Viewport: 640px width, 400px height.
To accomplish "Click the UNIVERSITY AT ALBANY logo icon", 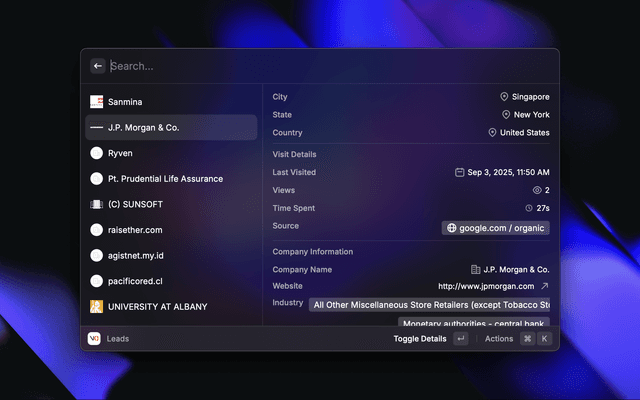I will point(97,307).
